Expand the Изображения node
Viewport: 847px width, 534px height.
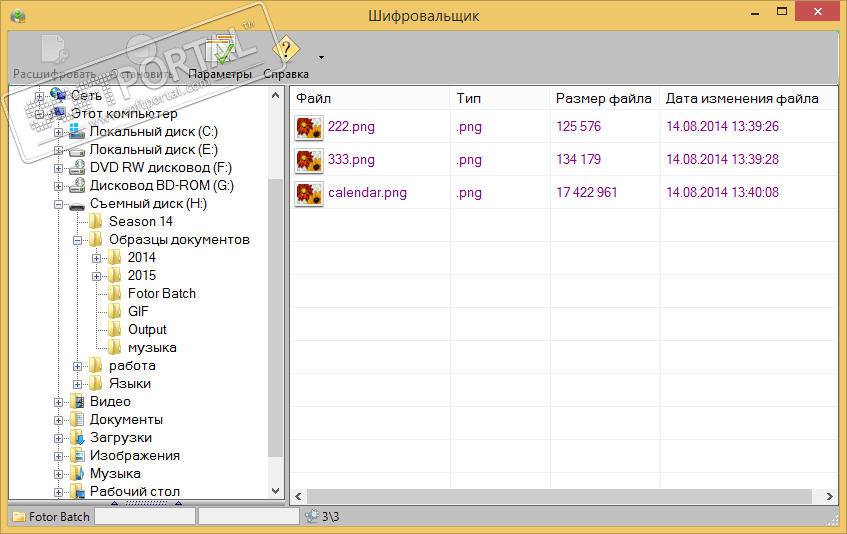point(58,456)
